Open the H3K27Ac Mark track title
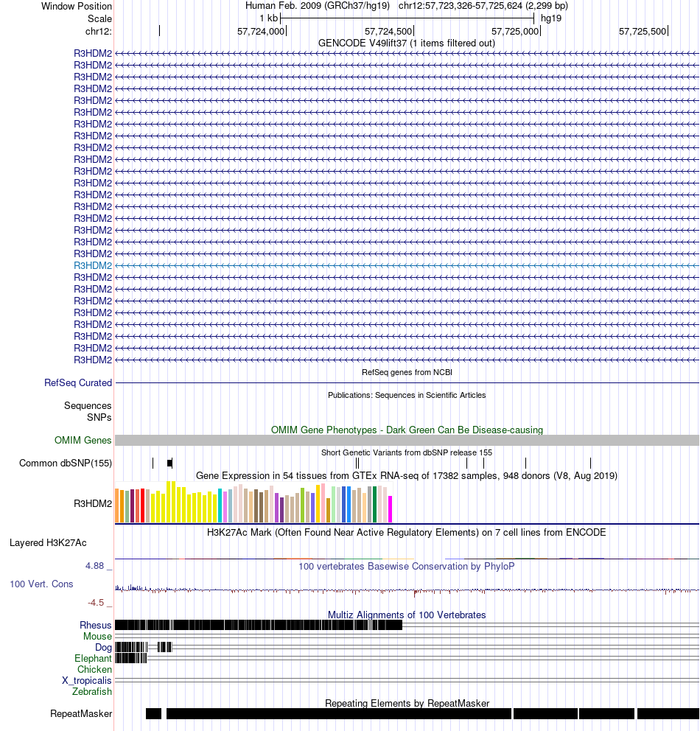This screenshot has height=731, width=700. tap(407, 532)
